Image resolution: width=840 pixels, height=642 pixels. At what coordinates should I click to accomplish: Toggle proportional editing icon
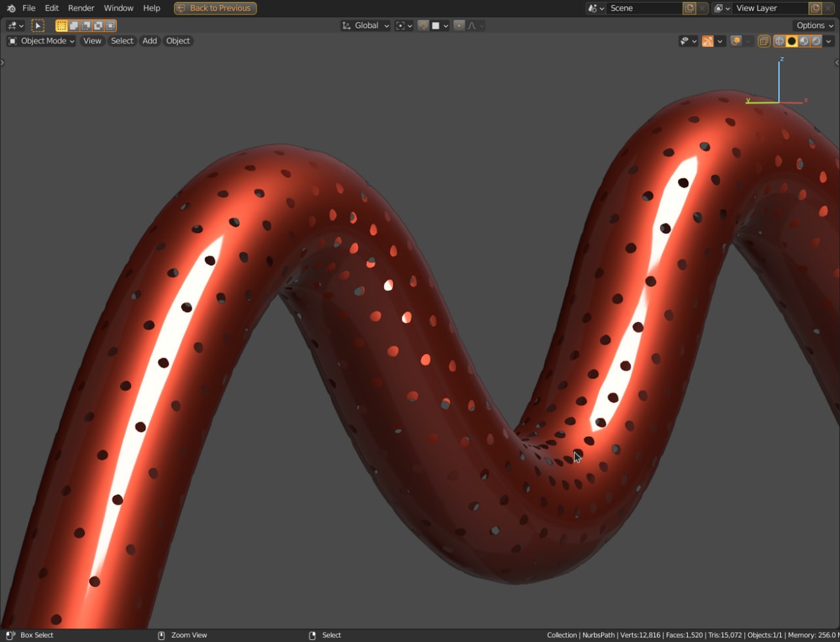[x=459, y=26]
